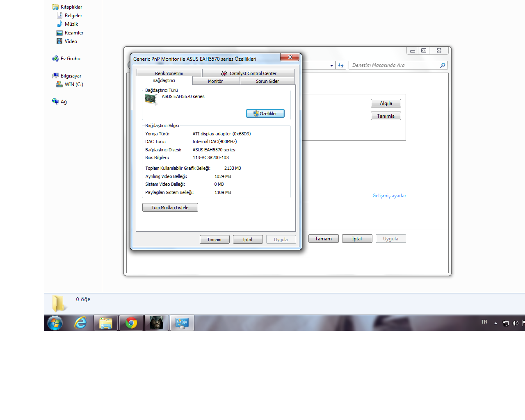Open the Resimler pictures icon
Image resolution: width=525 pixels, height=420 pixels.
59,33
